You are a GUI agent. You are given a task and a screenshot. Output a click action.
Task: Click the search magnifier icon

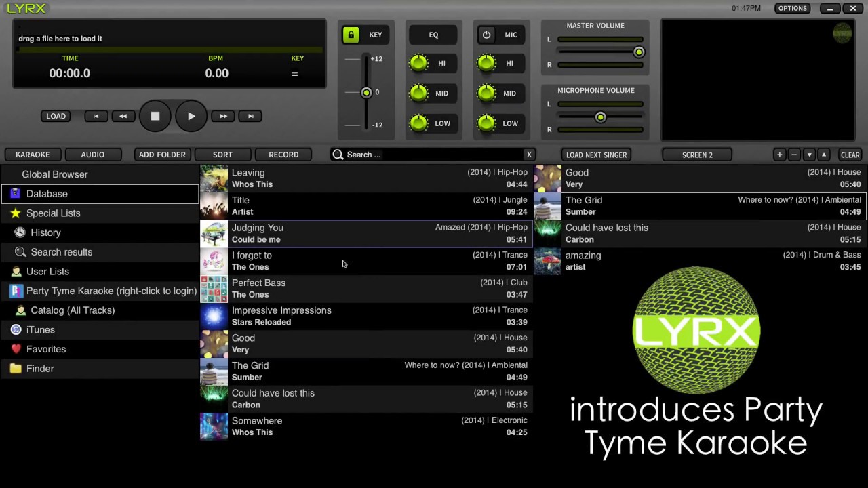click(338, 155)
